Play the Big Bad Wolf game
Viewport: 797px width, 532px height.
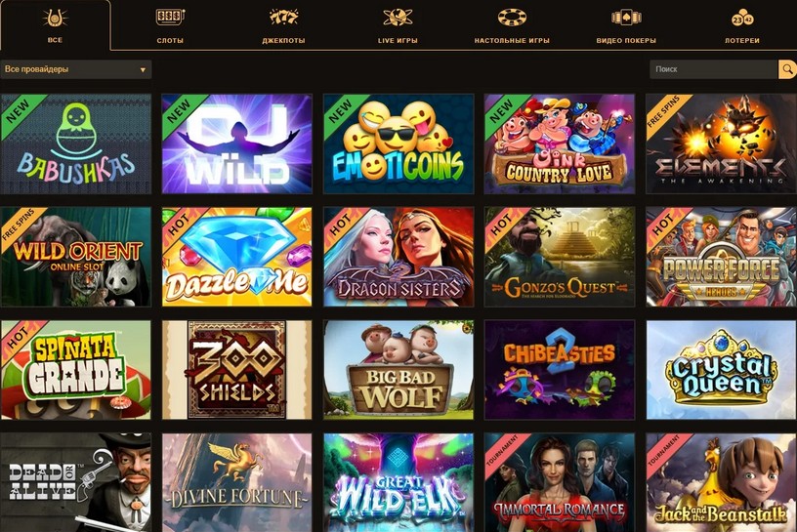click(398, 369)
